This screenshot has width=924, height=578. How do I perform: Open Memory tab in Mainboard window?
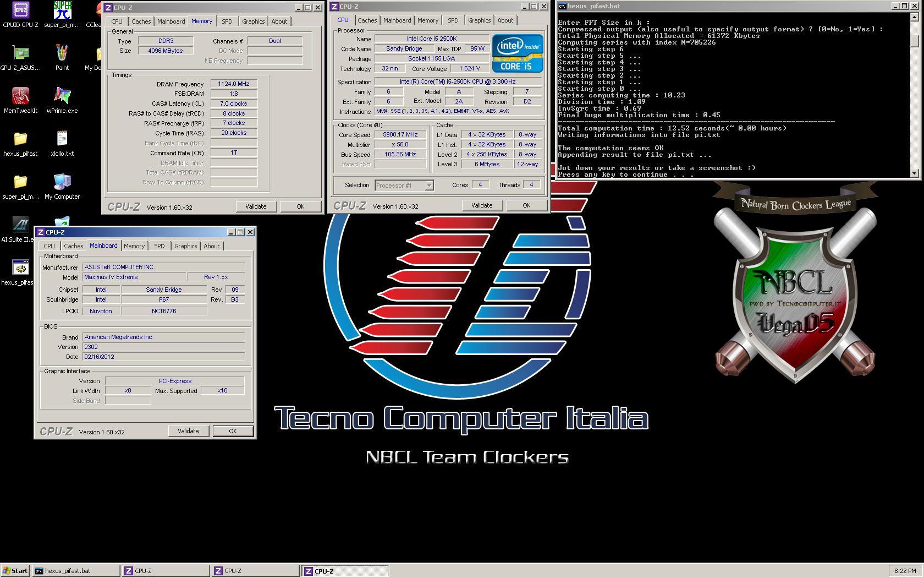coord(134,246)
